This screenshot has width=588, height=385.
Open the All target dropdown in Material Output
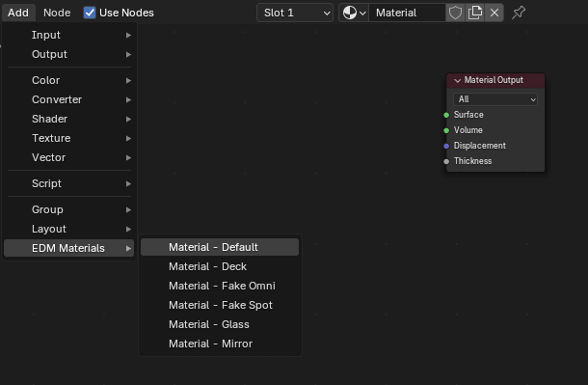point(495,99)
